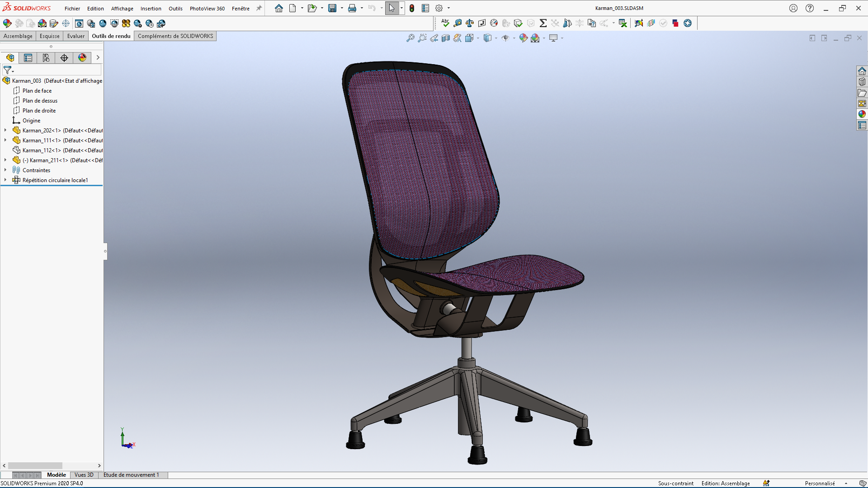The height and width of the screenshot is (488, 868).
Task: Click the Save disk icon
Action: pos(332,8)
